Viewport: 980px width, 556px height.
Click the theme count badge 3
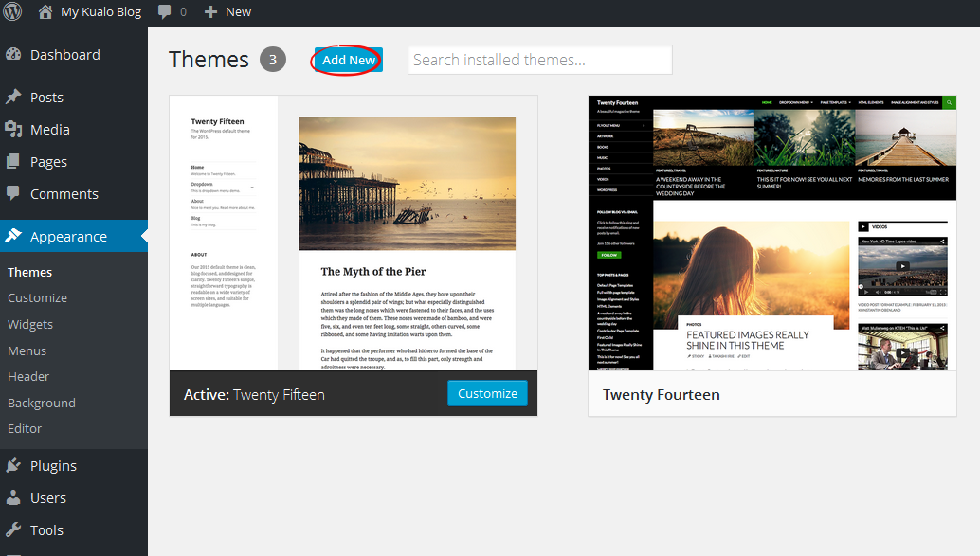coord(273,60)
